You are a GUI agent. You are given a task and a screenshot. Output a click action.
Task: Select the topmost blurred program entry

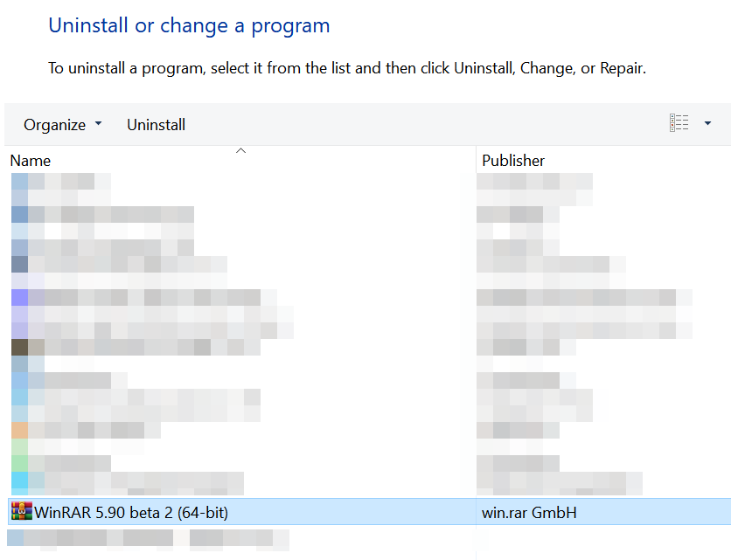[x=61, y=182]
